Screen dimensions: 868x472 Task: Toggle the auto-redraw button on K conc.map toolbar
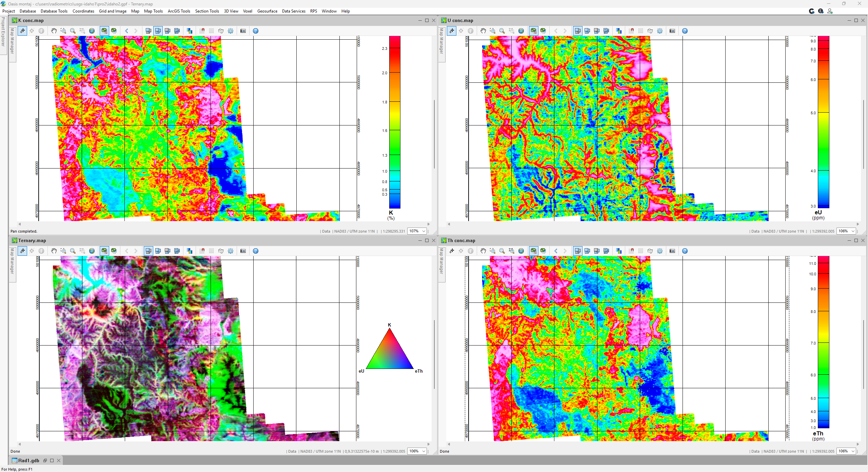(x=104, y=31)
